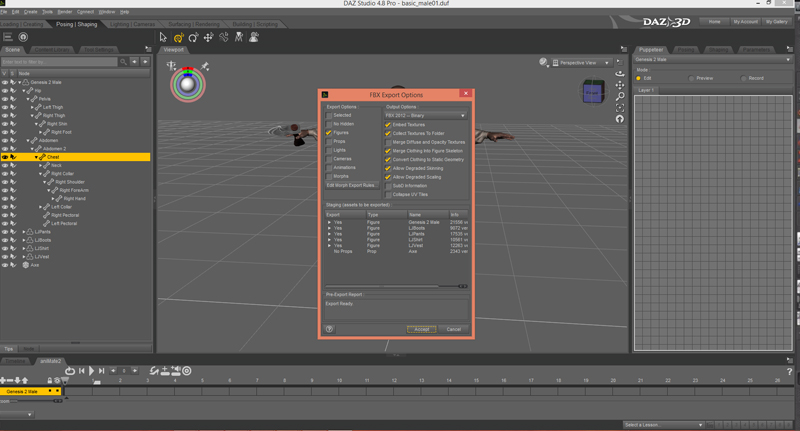The width and height of the screenshot is (800, 431).
Task: Open the Render menu
Action: click(64, 12)
